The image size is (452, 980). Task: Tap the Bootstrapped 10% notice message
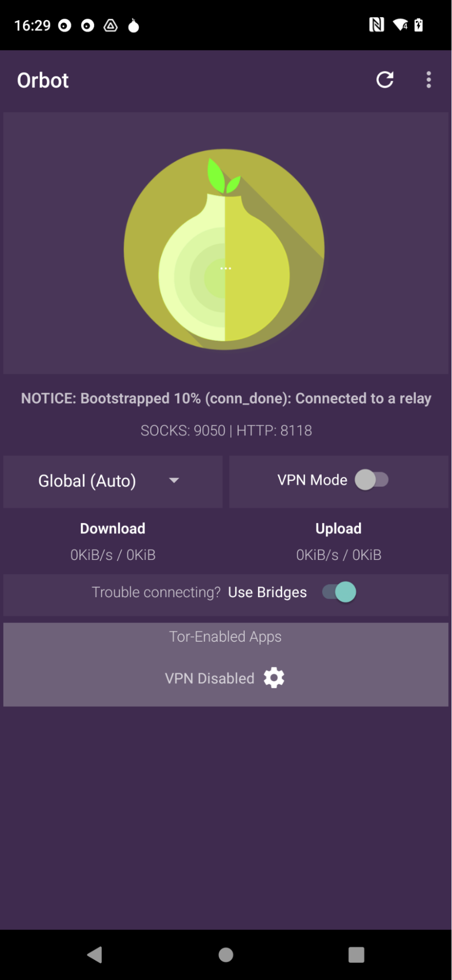tap(226, 399)
